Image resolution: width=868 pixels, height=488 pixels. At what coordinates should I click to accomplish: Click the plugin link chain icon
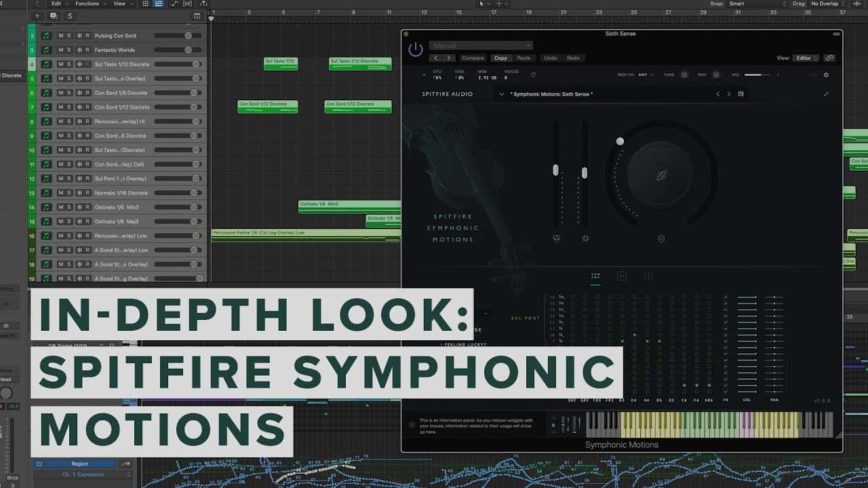pos(830,58)
